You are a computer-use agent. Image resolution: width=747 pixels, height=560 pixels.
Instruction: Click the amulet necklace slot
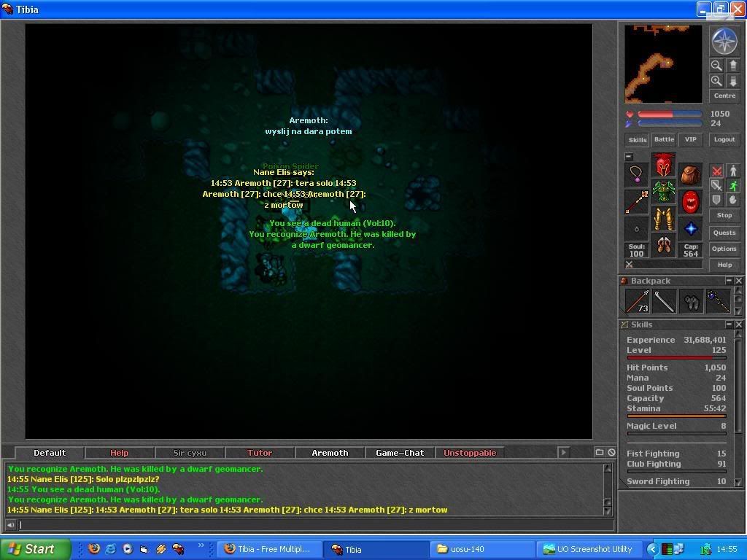[636, 174]
